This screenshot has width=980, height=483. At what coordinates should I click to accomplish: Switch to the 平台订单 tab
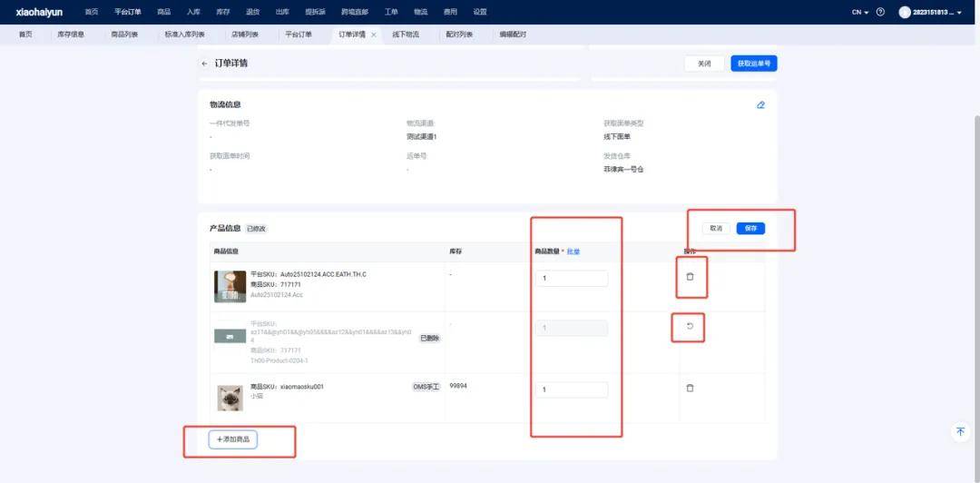coord(299,35)
